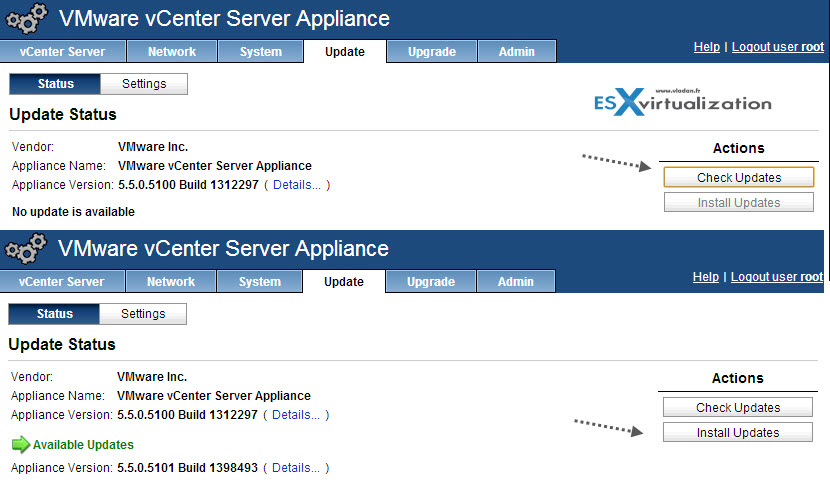Open vCenter Server tab in the lower screenshot
The height and width of the screenshot is (486, 830).
[61, 281]
